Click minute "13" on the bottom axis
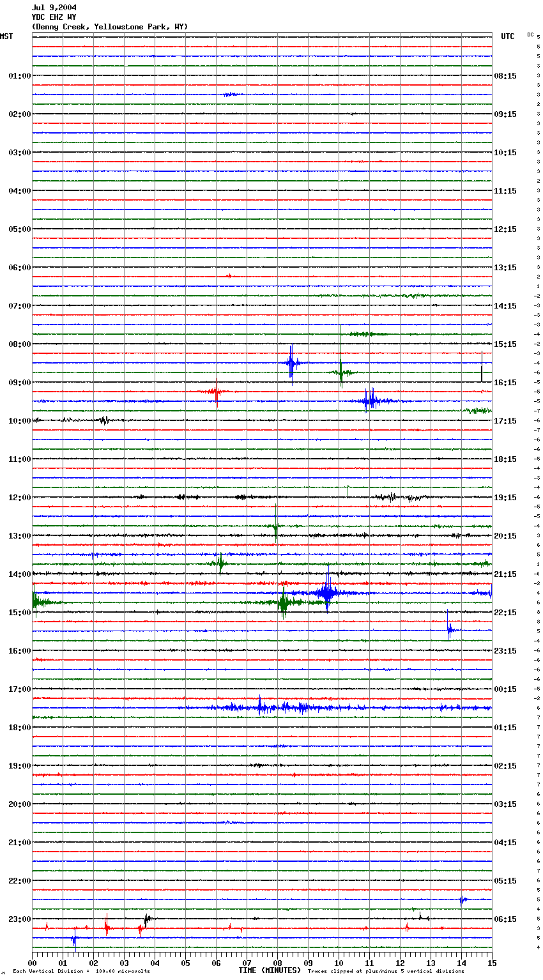This screenshot has height=980, width=543. [431, 963]
